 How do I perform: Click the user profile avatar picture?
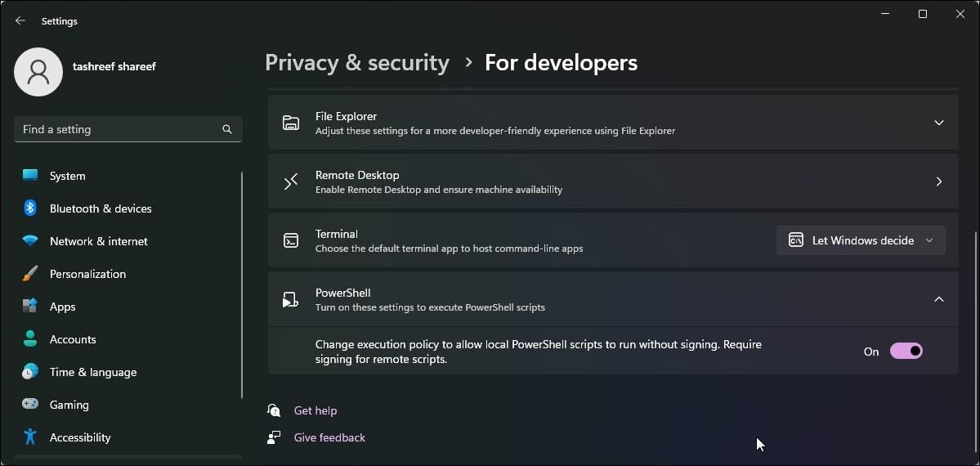point(38,72)
